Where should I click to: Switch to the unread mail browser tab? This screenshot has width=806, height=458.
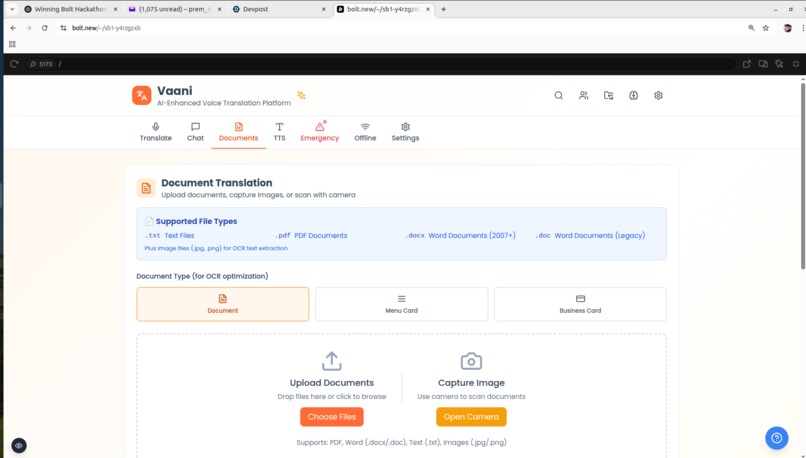coord(175,9)
